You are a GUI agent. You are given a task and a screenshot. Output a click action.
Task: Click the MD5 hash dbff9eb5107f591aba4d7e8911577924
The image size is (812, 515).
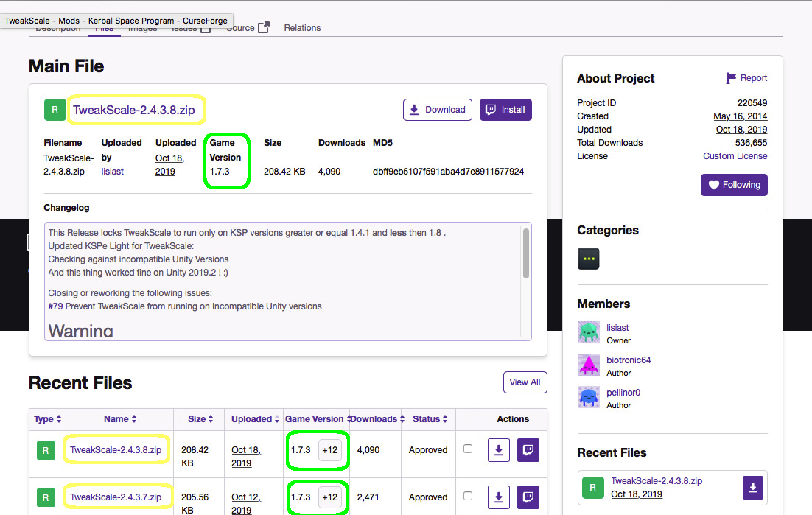449,172
